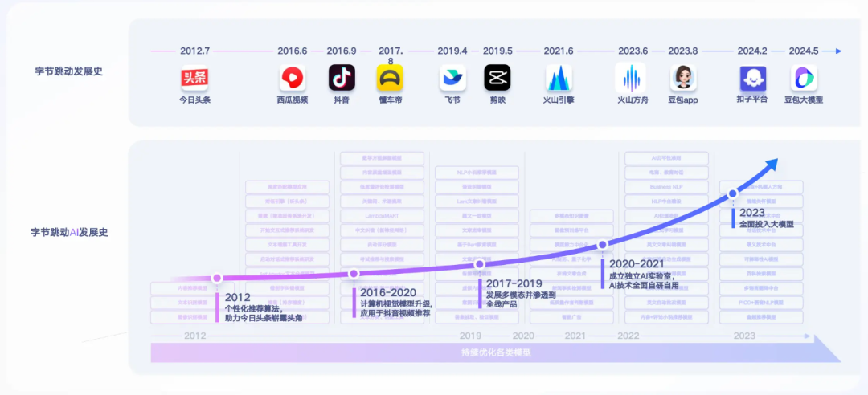Click the 2012 milestone dot on curve
Image resolution: width=868 pixels, height=395 pixels.
click(x=217, y=279)
